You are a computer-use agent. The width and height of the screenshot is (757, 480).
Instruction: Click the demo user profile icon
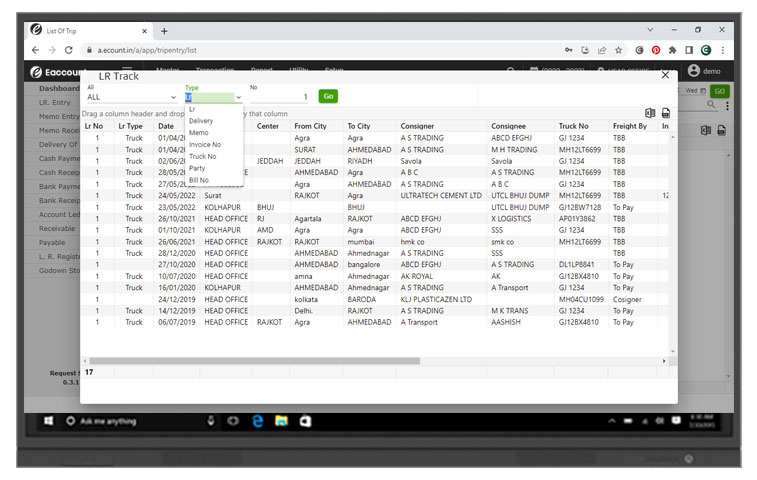click(x=694, y=71)
